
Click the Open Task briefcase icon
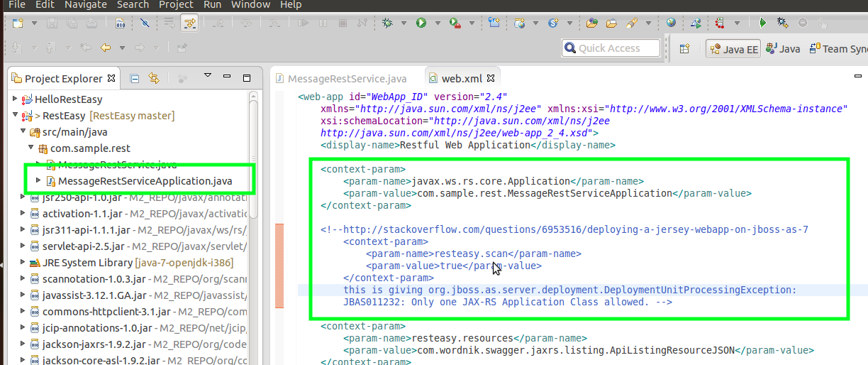[x=611, y=23]
